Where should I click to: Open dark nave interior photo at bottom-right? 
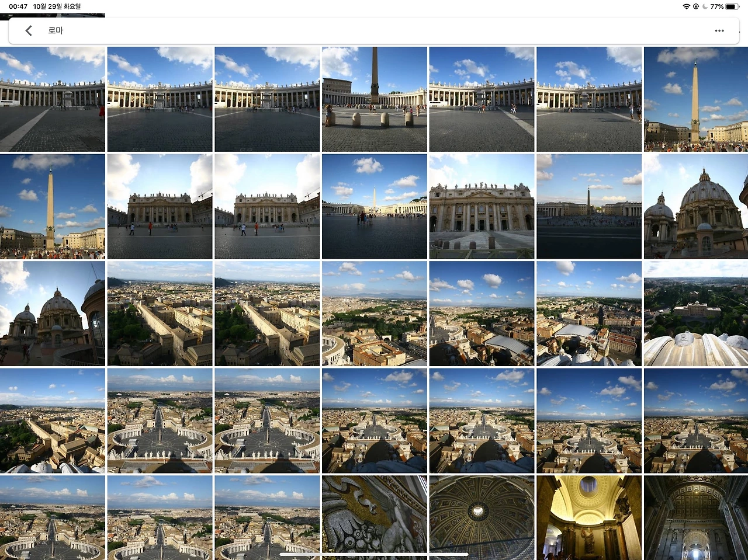point(696,517)
